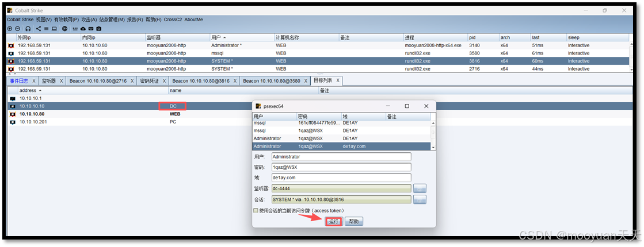Click the credentials list scroll-up arrow

click(x=433, y=123)
